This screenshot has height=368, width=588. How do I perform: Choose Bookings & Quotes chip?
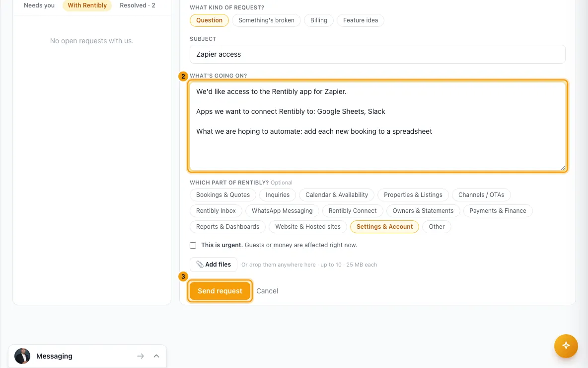[223, 195]
